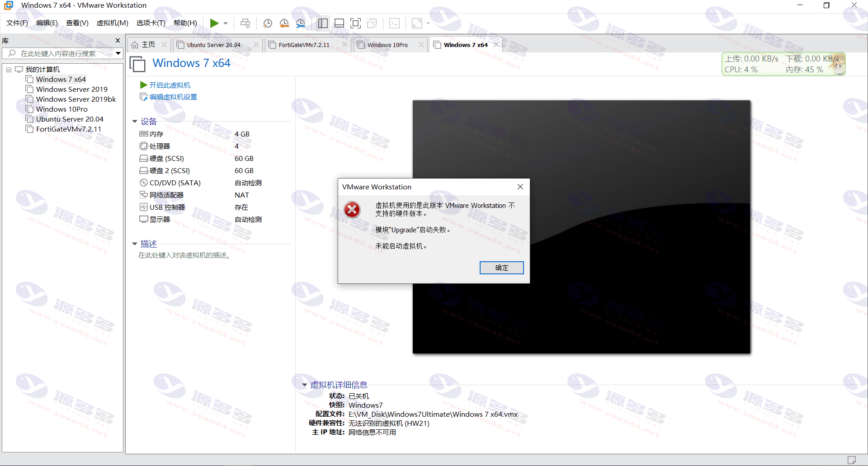This screenshot has width=868, height=466.
Task: Open the snapshot manager wrench icon
Action: click(x=301, y=23)
